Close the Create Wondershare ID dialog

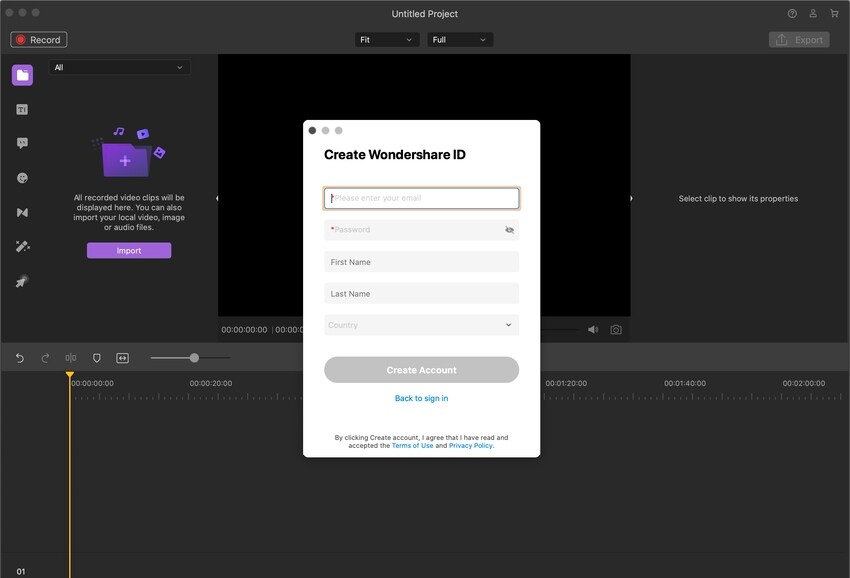pos(312,130)
